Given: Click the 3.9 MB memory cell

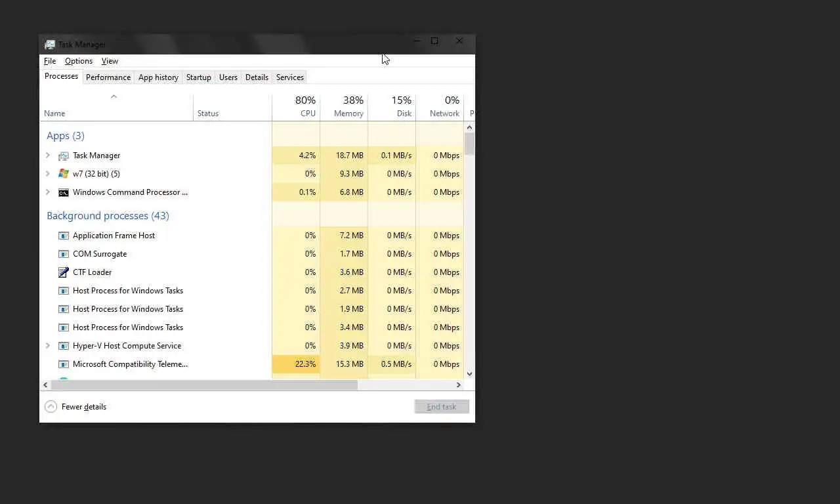Looking at the screenshot, I should [x=344, y=346].
